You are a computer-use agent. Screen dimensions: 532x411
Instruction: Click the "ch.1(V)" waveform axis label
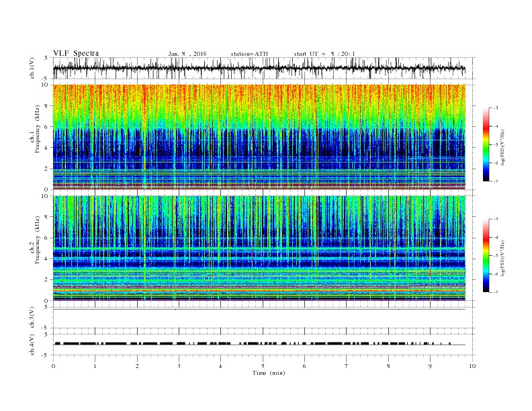[32, 68]
